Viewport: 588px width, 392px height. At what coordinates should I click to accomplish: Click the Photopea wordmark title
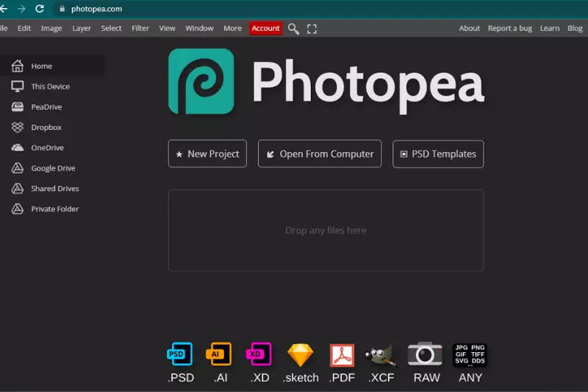pyautogui.click(x=368, y=86)
